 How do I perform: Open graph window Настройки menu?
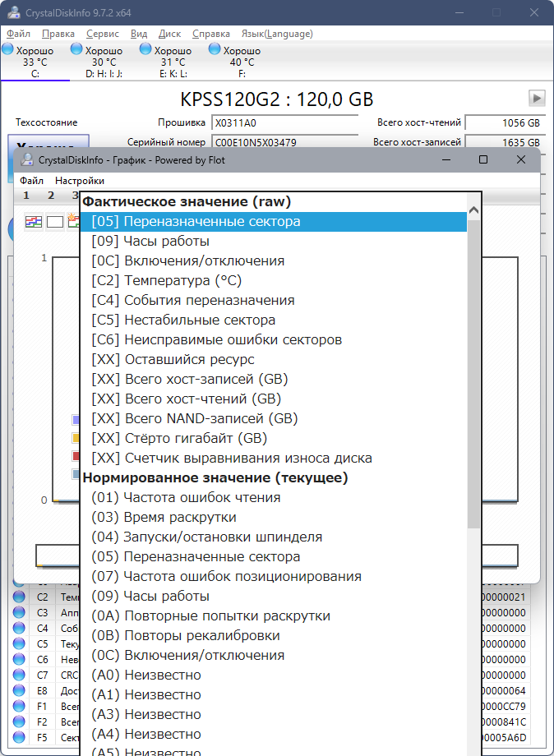click(80, 181)
